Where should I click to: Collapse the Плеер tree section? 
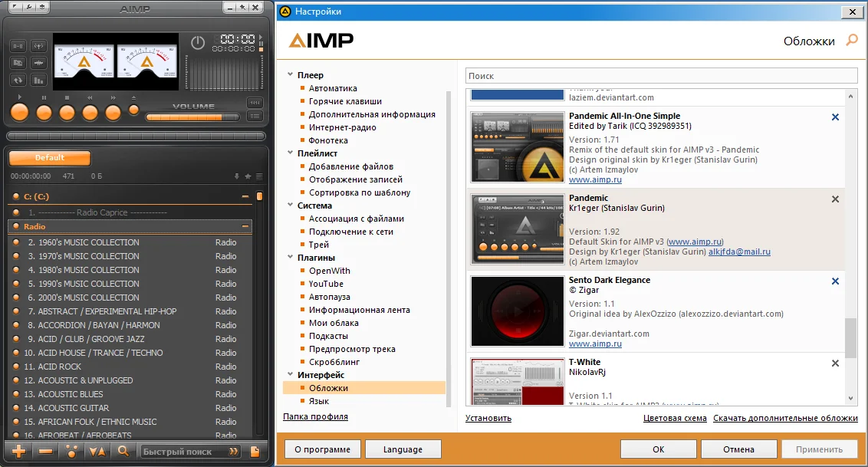tap(290, 74)
